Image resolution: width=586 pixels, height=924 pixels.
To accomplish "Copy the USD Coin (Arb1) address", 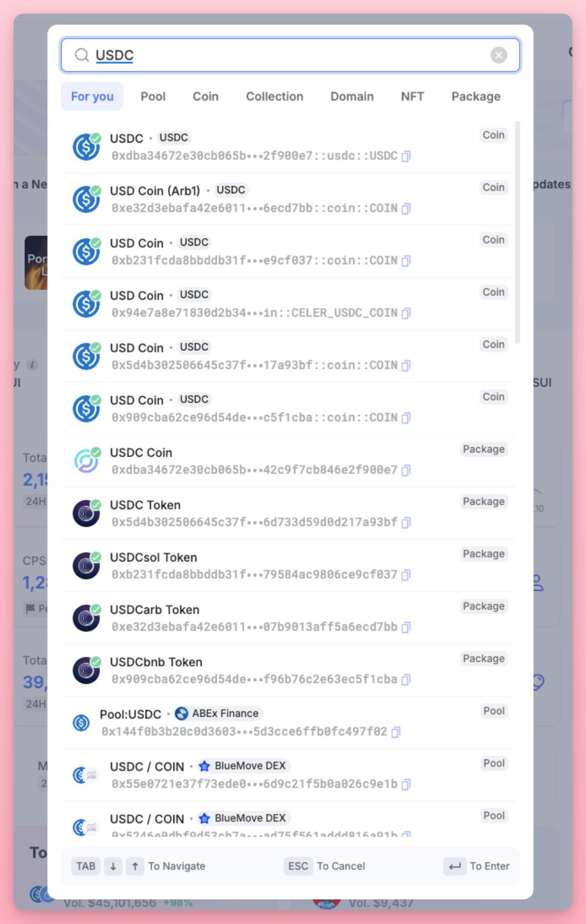I will [406, 209].
